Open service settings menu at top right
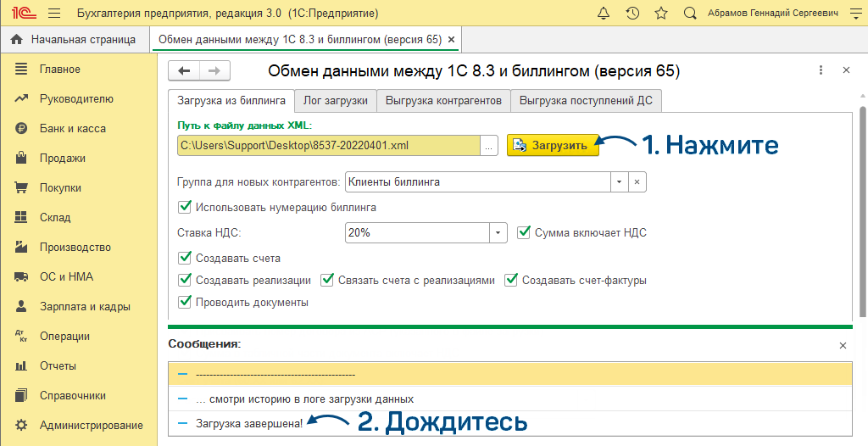 click(855, 13)
